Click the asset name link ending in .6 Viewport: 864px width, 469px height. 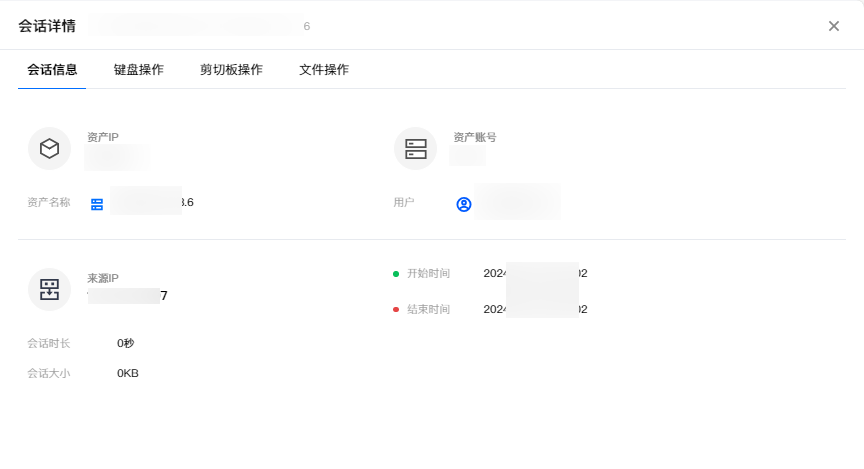pyautogui.click(x=152, y=202)
